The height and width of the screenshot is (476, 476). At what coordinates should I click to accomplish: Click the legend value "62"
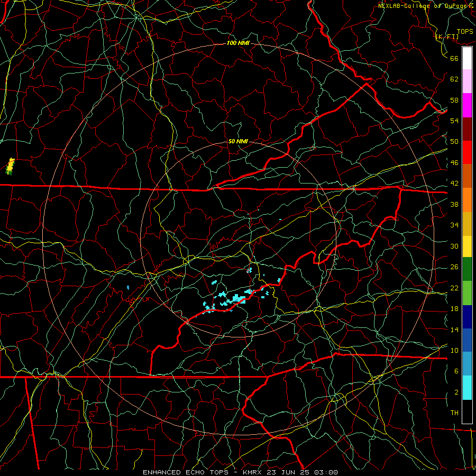454,79
